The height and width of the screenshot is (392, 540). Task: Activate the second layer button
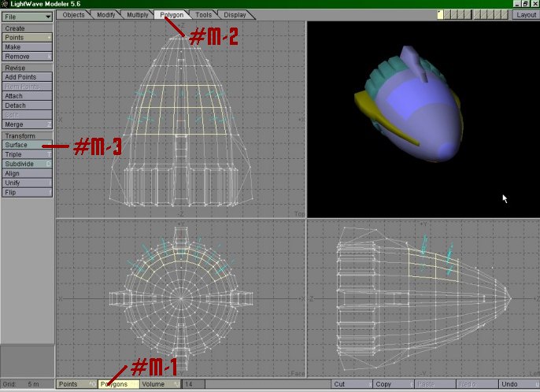click(x=449, y=14)
